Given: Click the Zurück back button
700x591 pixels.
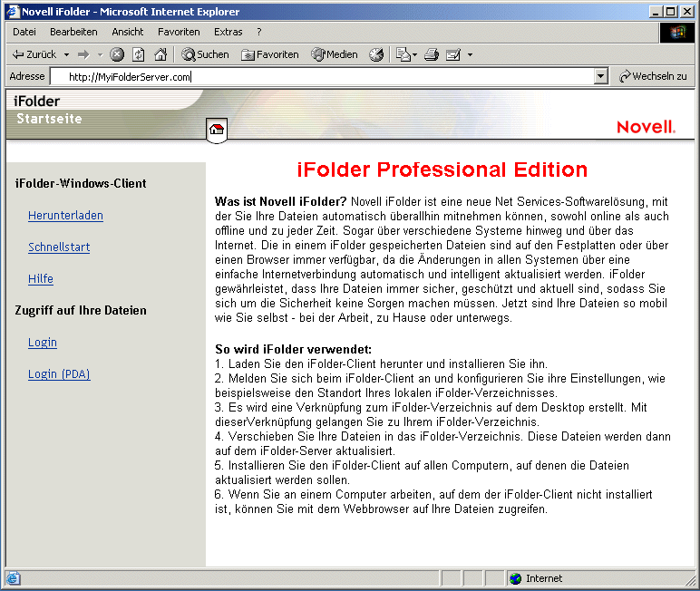Looking at the screenshot, I should coord(34,54).
